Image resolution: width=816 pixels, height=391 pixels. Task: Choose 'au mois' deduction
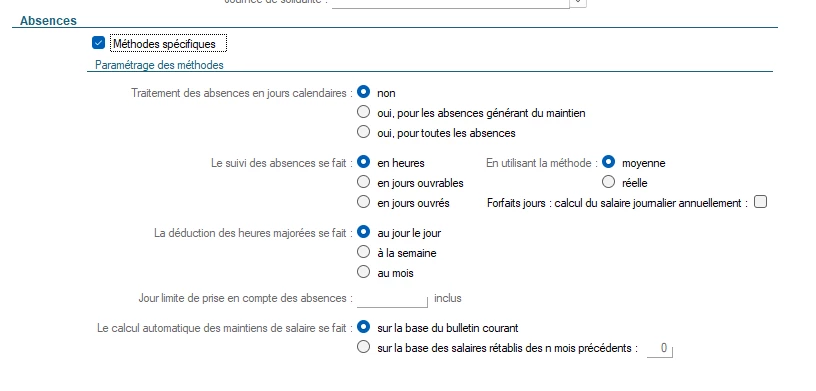click(363, 272)
